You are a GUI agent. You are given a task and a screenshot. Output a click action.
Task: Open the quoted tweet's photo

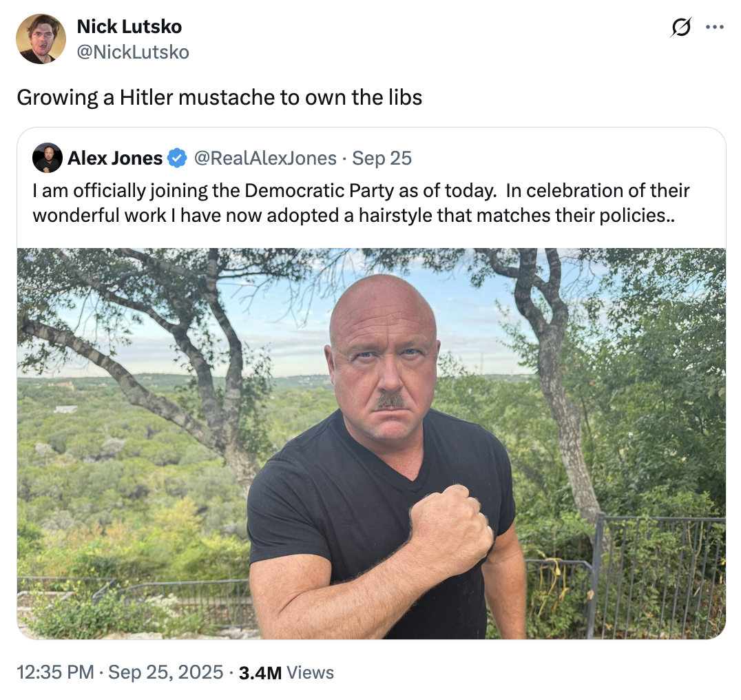coord(371,443)
